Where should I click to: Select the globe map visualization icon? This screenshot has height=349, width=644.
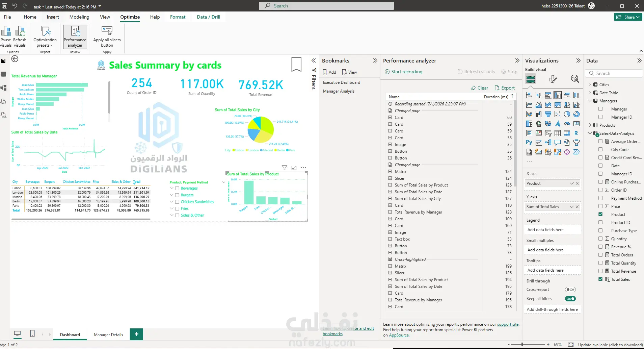pyautogui.click(x=539, y=124)
